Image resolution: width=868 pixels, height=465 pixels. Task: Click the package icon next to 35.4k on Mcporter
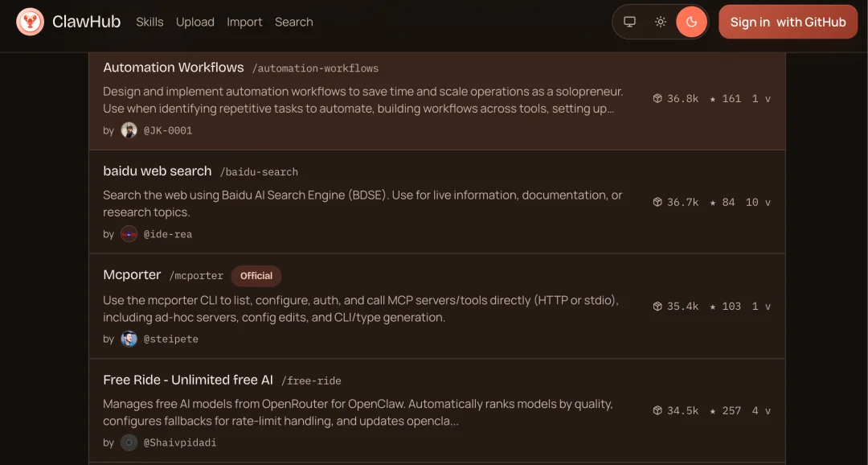coord(657,306)
